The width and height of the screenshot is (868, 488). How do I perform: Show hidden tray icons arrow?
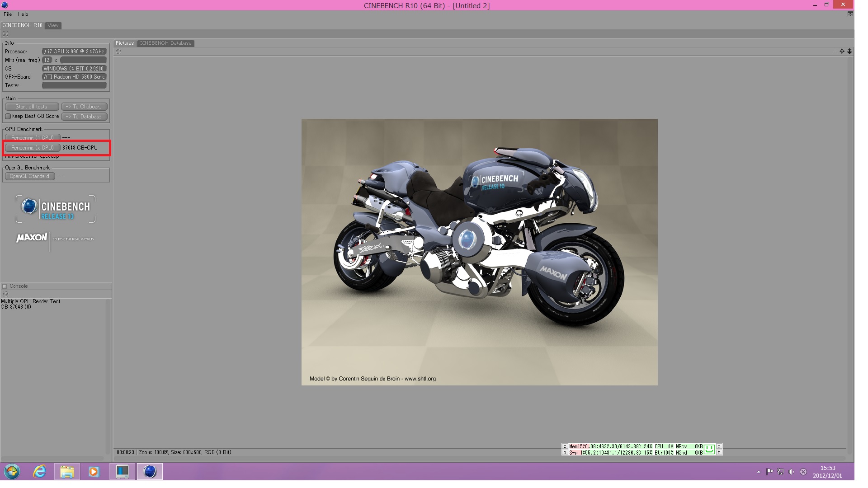[759, 472]
